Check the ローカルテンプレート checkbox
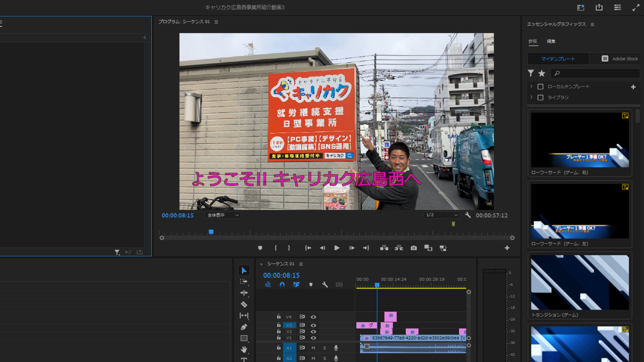The height and width of the screenshot is (362, 644). [540, 86]
